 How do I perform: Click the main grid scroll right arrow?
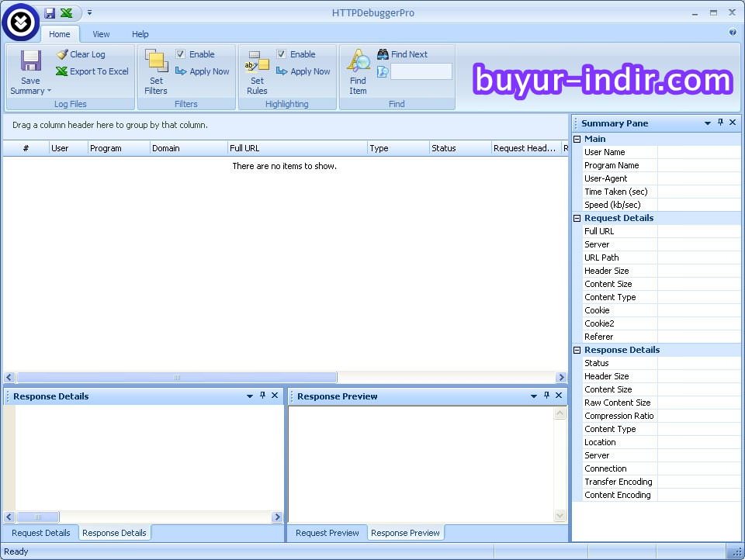[x=561, y=378]
